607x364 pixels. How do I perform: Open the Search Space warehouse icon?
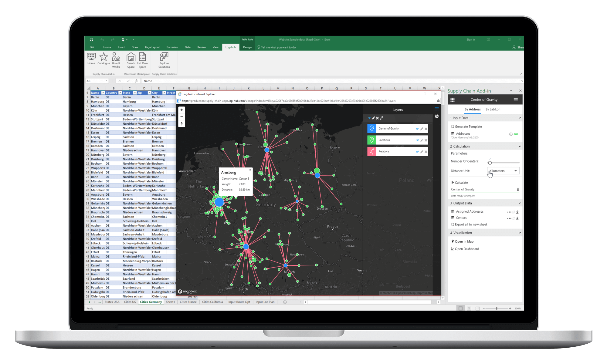click(x=131, y=57)
